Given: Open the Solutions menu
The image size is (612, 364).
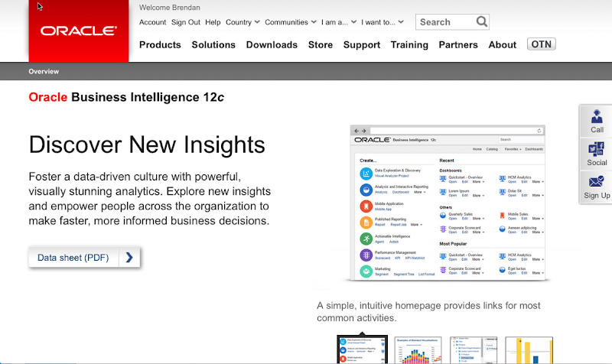Looking at the screenshot, I should (x=213, y=45).
